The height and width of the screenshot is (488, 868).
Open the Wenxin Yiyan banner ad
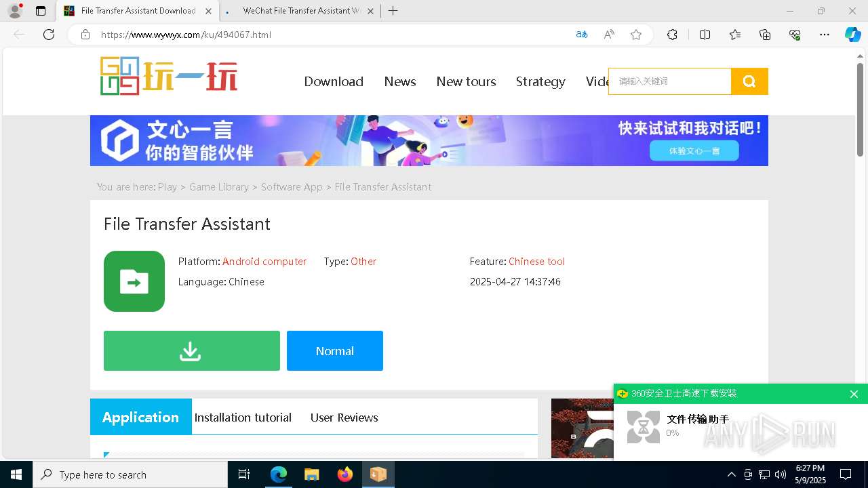(429, 140)
